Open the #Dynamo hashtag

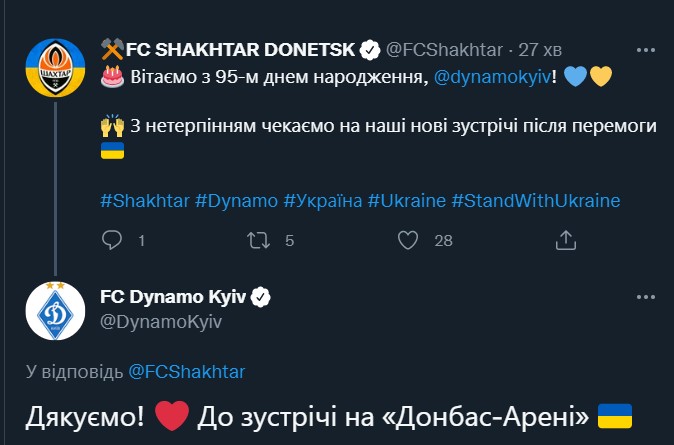[236, 201]
